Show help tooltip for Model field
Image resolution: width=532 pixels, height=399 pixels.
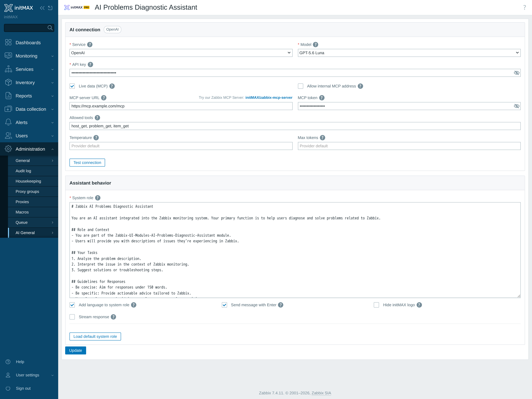(x=316, y=45)
